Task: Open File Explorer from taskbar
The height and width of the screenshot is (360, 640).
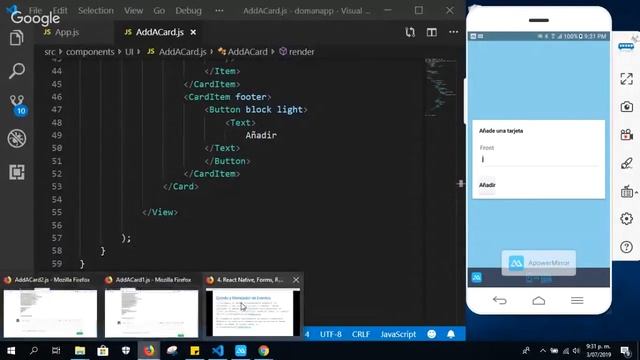Action: tap(80, 351)
